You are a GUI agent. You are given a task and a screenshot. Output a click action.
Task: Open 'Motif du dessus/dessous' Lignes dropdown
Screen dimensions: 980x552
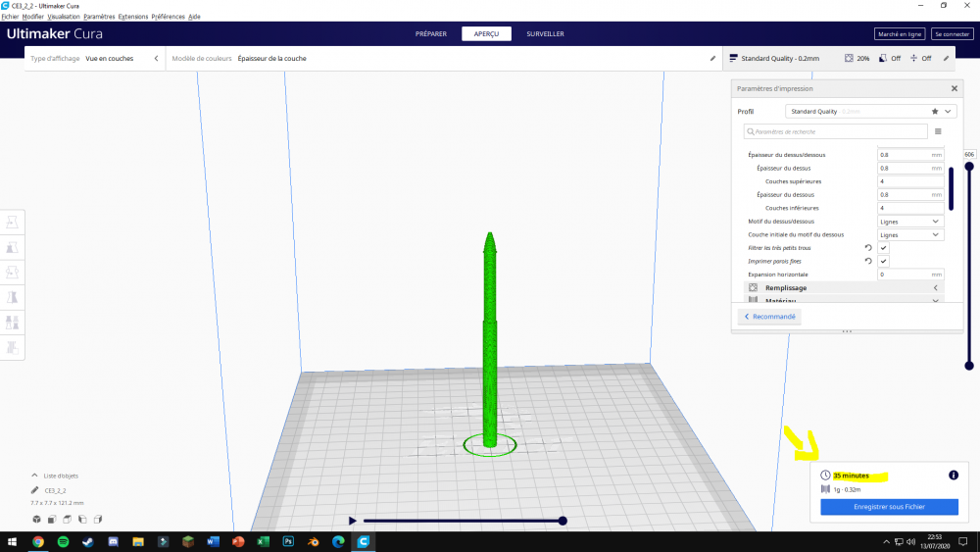point(910,222)
